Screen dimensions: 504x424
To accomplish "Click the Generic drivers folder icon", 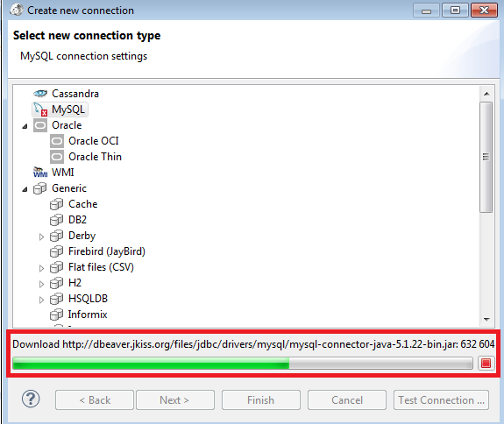I will (40, 188).
